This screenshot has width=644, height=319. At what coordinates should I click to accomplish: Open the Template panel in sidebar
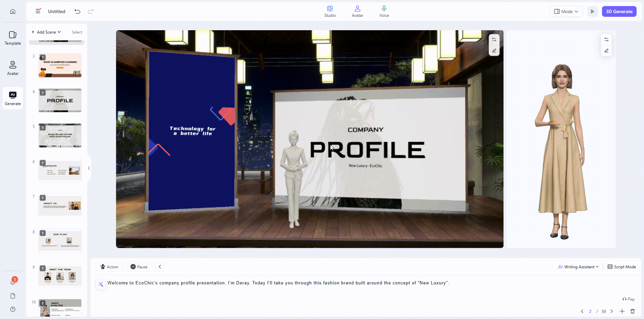13,38
